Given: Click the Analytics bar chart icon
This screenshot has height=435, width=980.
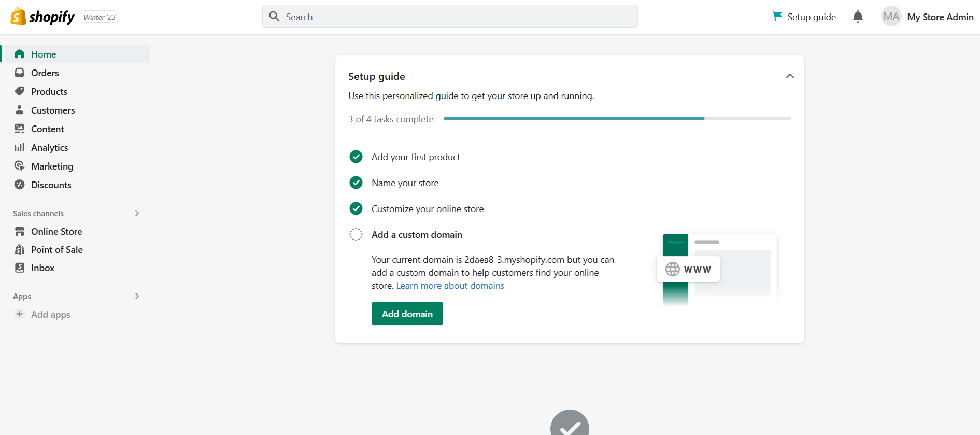Looking at the screenshot, I should point(20,147).
